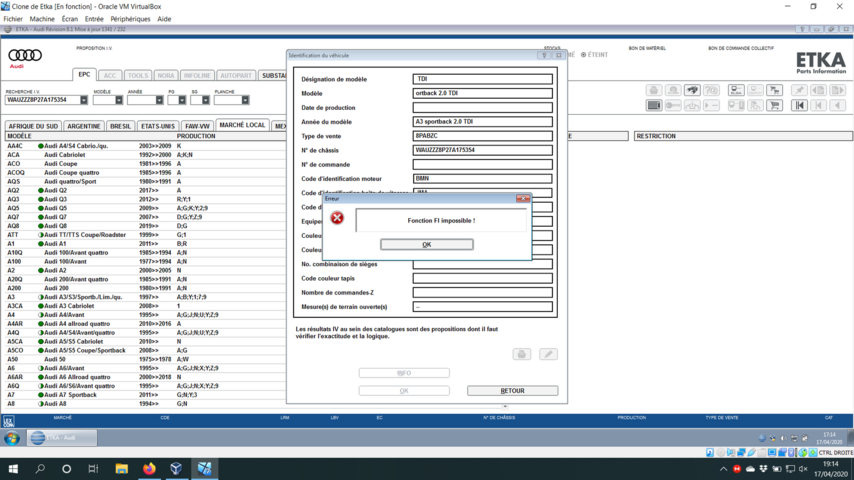Image resolution: width=854 pixels, height=480 pixels.
Task: Click VirtualBox network adapter status icon
Action: point(741,452)
